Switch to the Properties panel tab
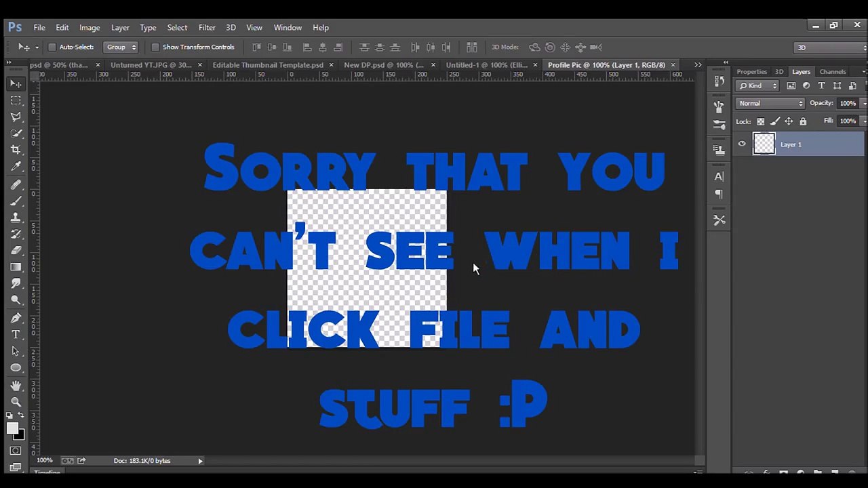Screen dimensions: 868x488 coord(751,72)
